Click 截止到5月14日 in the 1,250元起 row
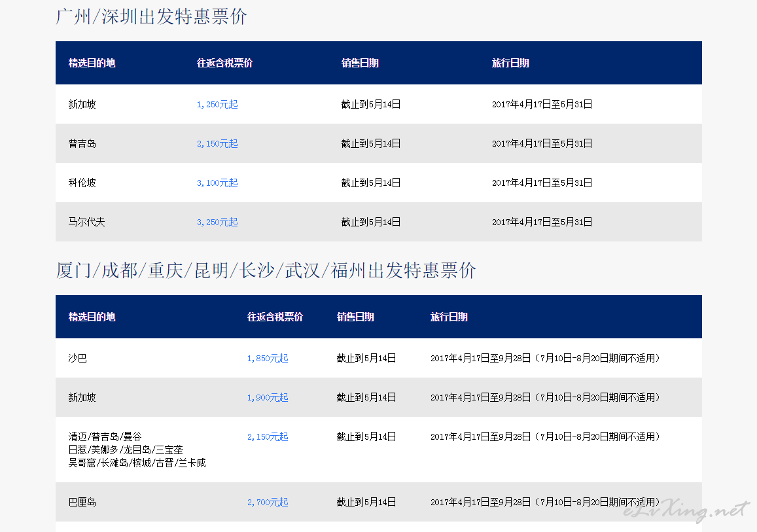Screen dimensions: 757x532 [371, 104]
